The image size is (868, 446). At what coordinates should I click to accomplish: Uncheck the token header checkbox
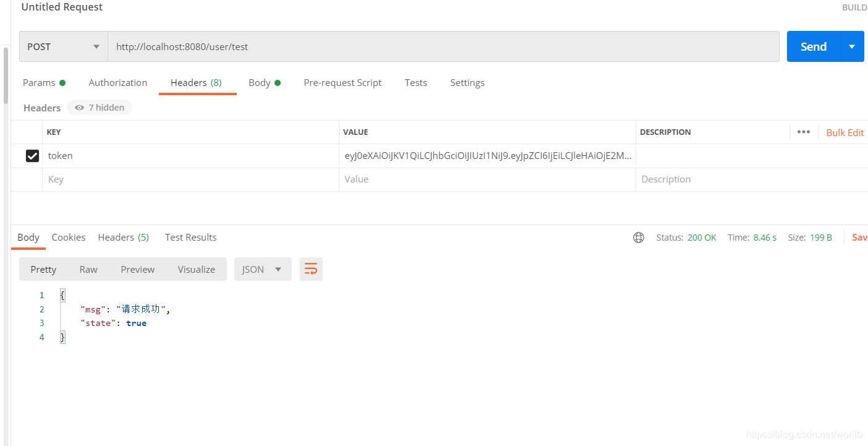tap(32, 156)
